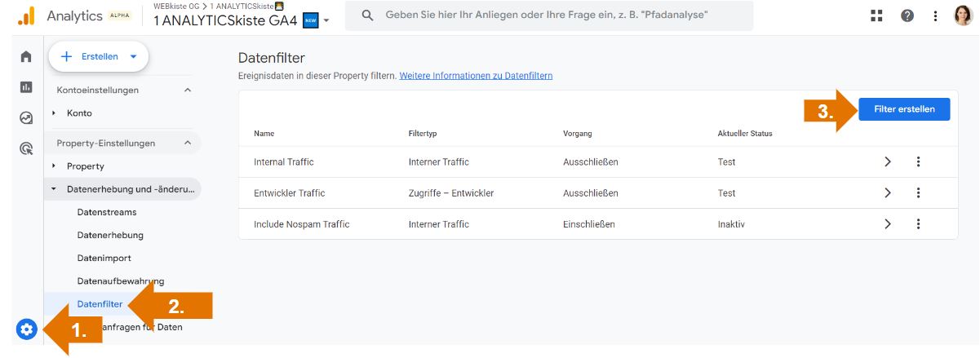Open Include Nospam Traffic details arrow
This screenshot has width=980, height=358.
[888, 224]
